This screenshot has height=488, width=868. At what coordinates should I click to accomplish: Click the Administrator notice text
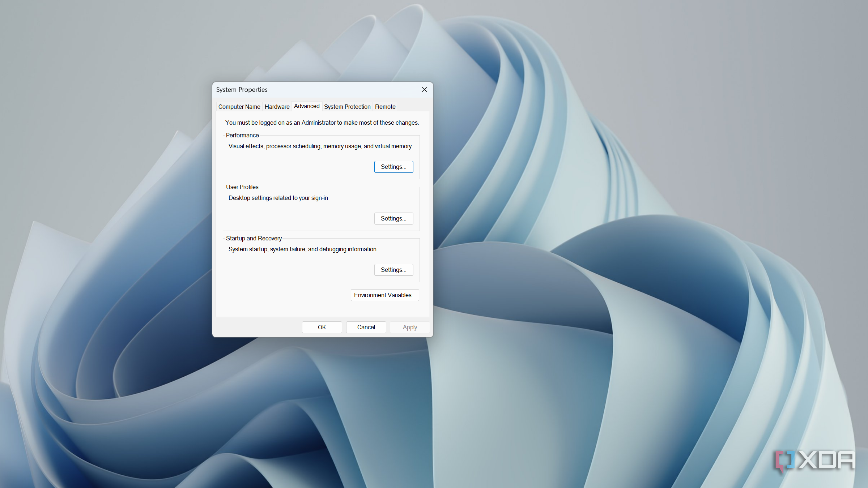pos(322,123)
